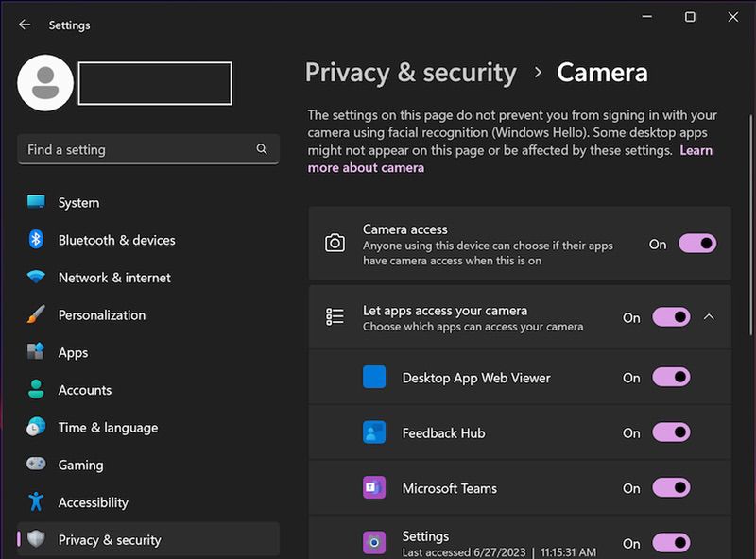Click the Privacy & security shield icon

click(36, 539)
